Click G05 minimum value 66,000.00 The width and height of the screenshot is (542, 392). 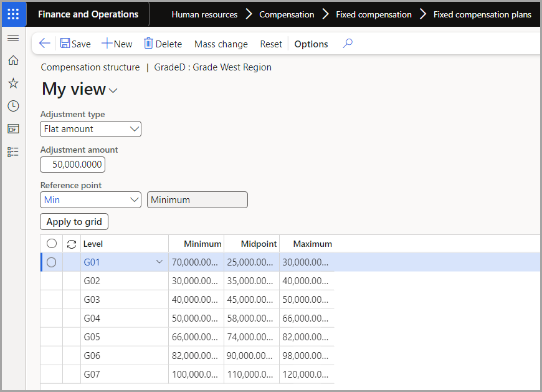tap(196, 337)
